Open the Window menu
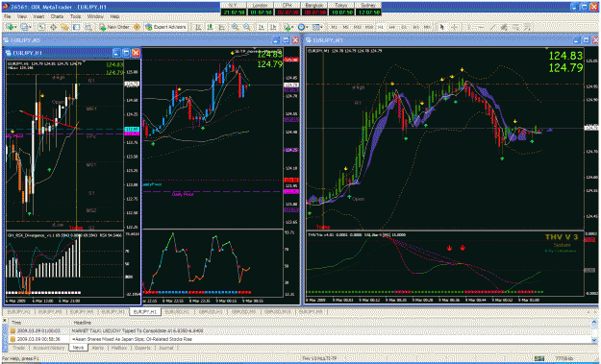This screenshot has height=364, width=601. [x=95, y=17]
